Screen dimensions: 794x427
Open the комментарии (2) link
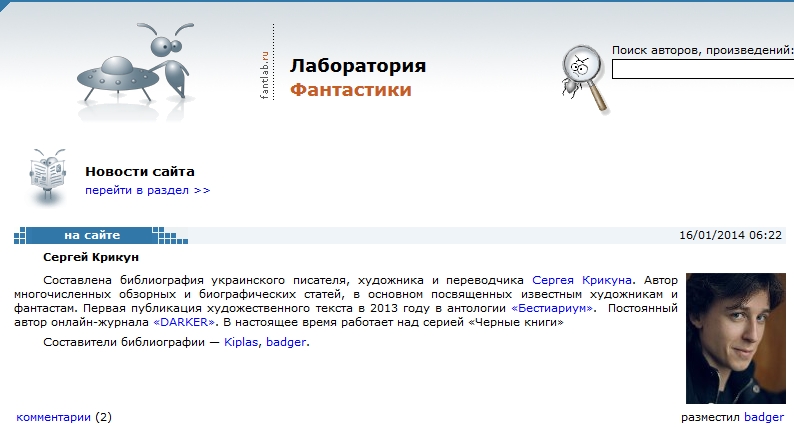54,416
